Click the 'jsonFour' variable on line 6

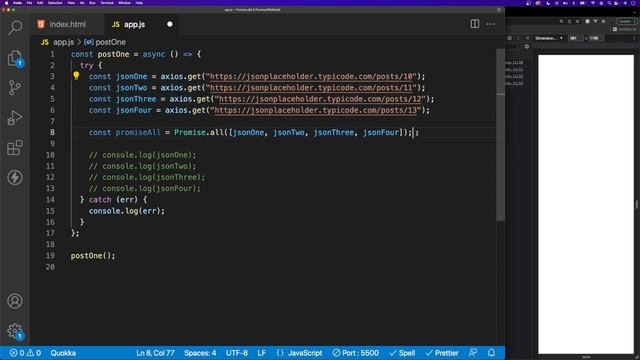(133, 110)
